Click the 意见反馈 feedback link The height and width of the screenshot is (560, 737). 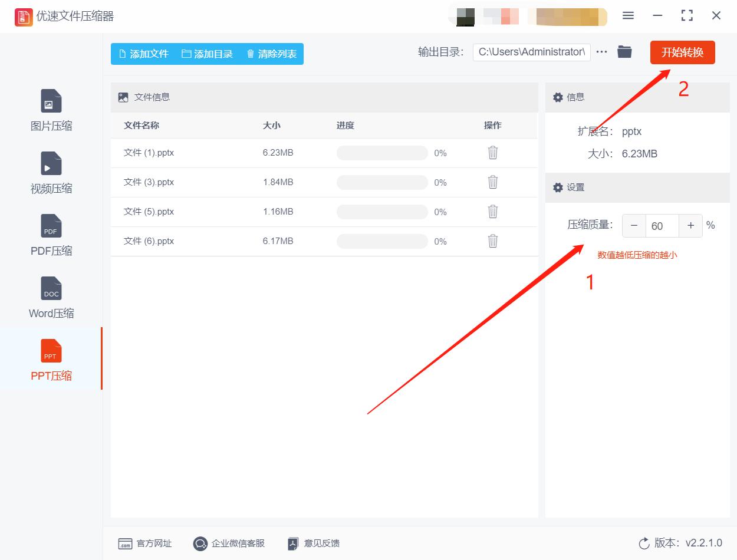pyautogui.click(x=312, y=543)
